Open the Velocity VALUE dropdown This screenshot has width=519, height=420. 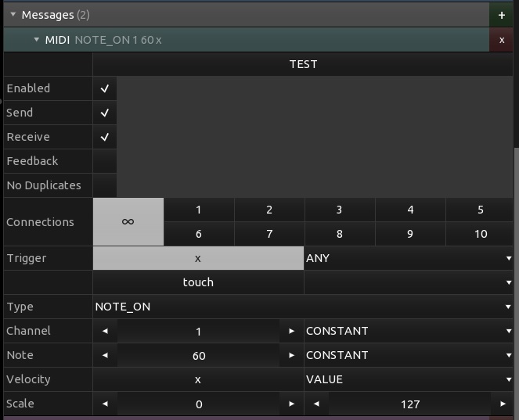tap(409, 379)
